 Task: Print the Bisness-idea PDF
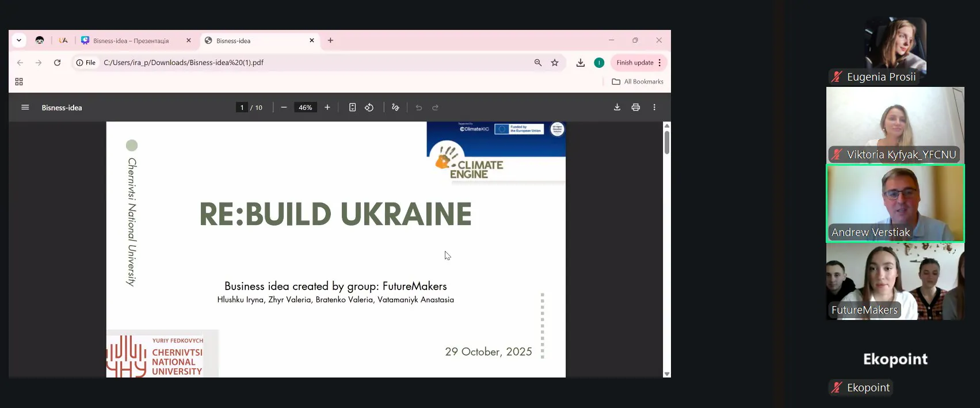pyautogui.click(x=636, y=108)
